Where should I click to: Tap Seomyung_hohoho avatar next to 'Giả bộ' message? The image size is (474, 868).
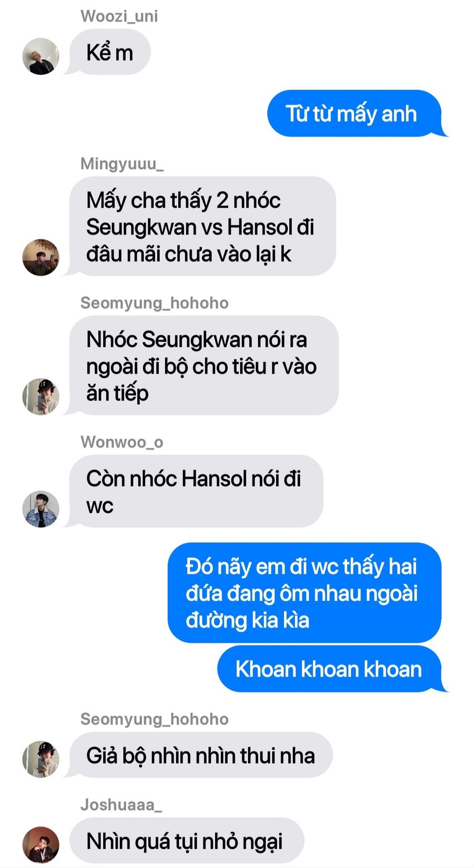click(x=41, y=759)
